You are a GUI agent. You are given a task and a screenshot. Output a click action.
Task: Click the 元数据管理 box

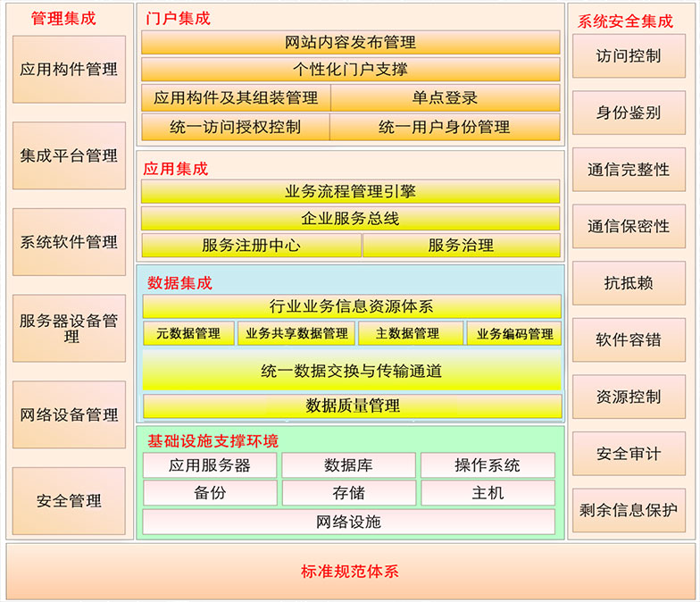click(188, 334)
